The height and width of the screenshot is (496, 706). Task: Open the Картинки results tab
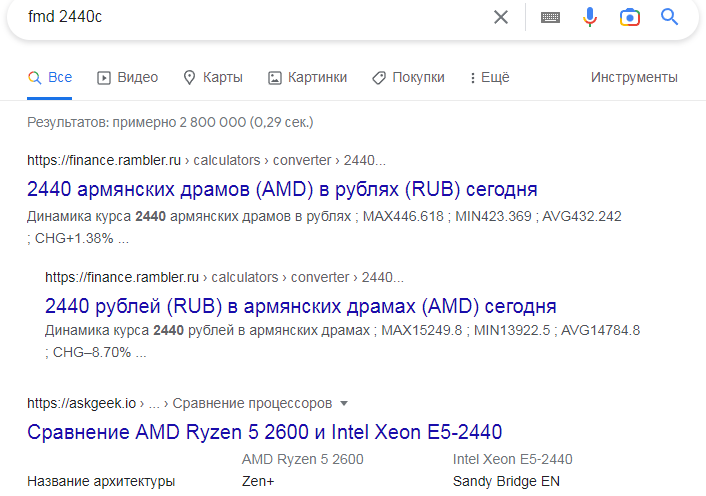click(x=307, y=77)
